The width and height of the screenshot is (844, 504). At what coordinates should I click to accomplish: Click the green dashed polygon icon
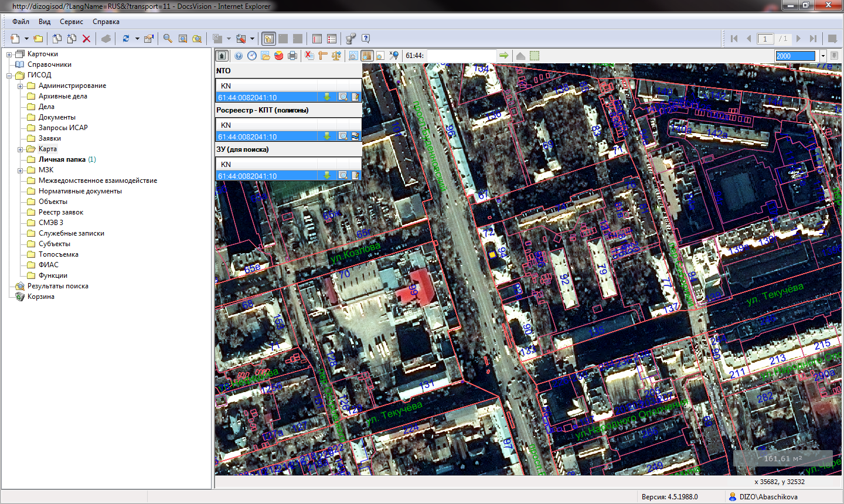click(535, 56)
